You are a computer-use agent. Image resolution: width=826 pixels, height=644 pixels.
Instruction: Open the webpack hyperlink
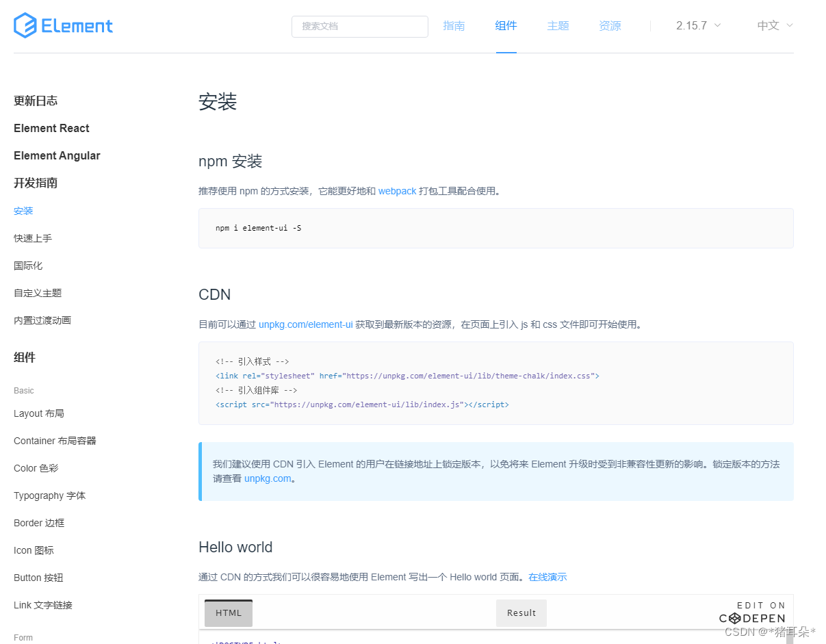pos(397,192)
